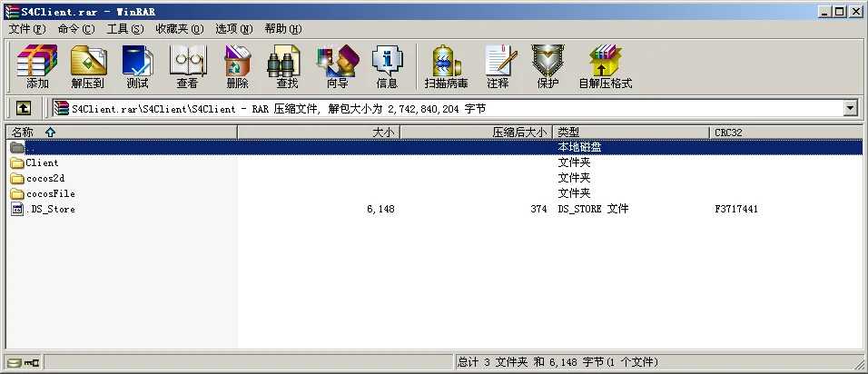Click the 添加 (Add) toolbar icon
The width and height of the screenshot is (868, 374).
(x=37, y=67)
